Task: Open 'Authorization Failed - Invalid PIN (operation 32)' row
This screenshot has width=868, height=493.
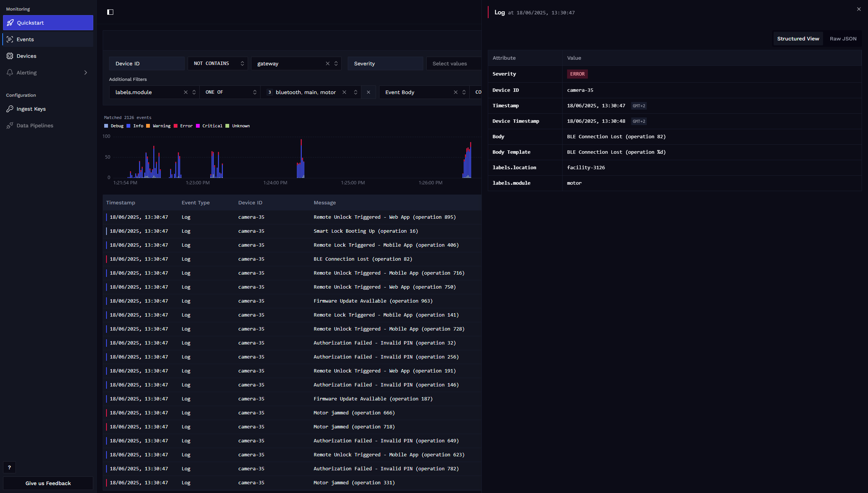Action: click(292, 343)
